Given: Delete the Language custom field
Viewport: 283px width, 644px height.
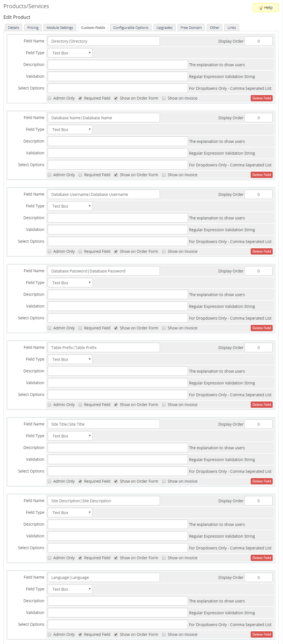Looking at the screenshot, I should pos(261,634).
